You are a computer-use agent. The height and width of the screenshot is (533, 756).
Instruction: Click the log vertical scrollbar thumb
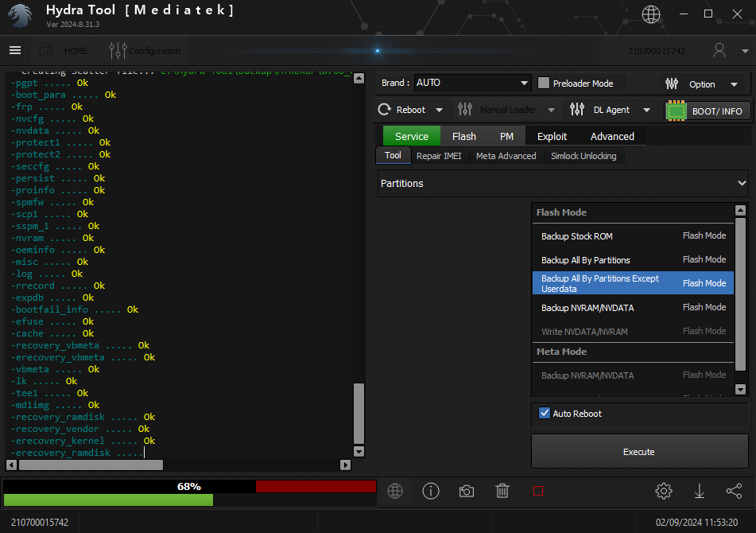[x=359, y=414]
